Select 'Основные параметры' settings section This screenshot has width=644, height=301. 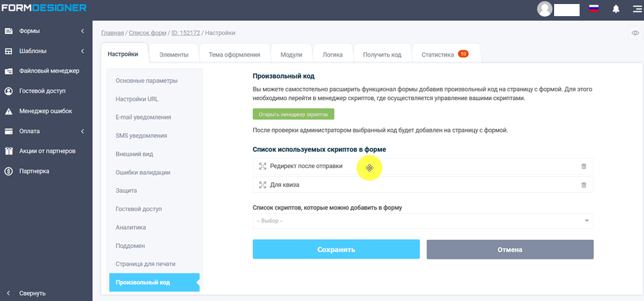click(146, 81)
